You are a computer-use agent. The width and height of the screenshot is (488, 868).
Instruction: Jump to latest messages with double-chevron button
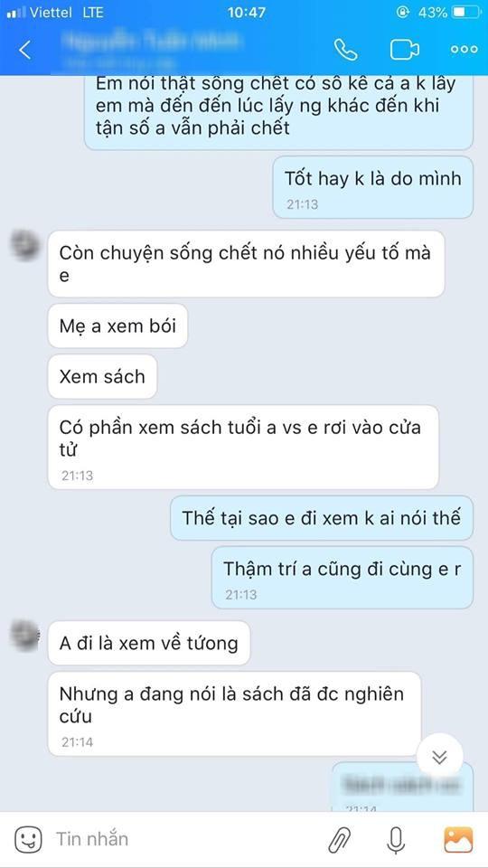tap(439, 756)
